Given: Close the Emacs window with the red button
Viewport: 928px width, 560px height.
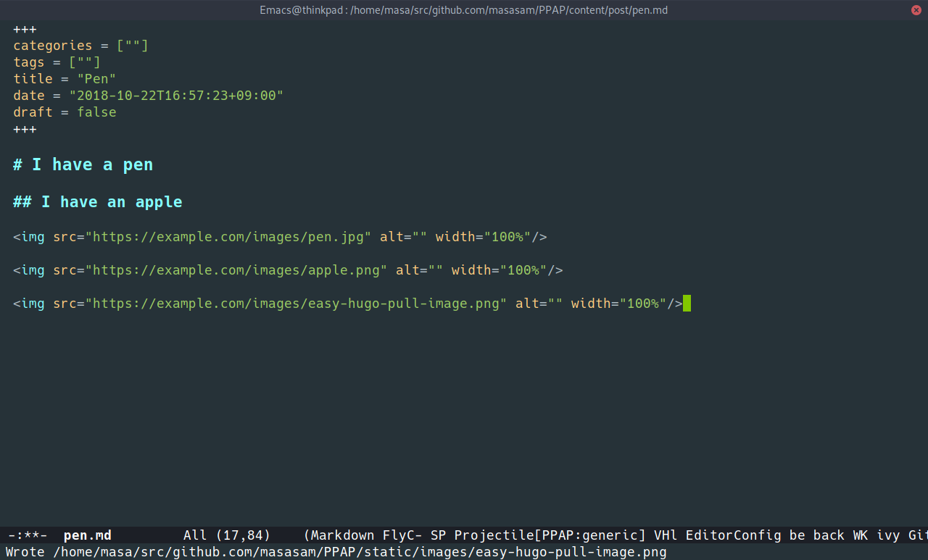Looking at the screenshot, I should [916, 9].
